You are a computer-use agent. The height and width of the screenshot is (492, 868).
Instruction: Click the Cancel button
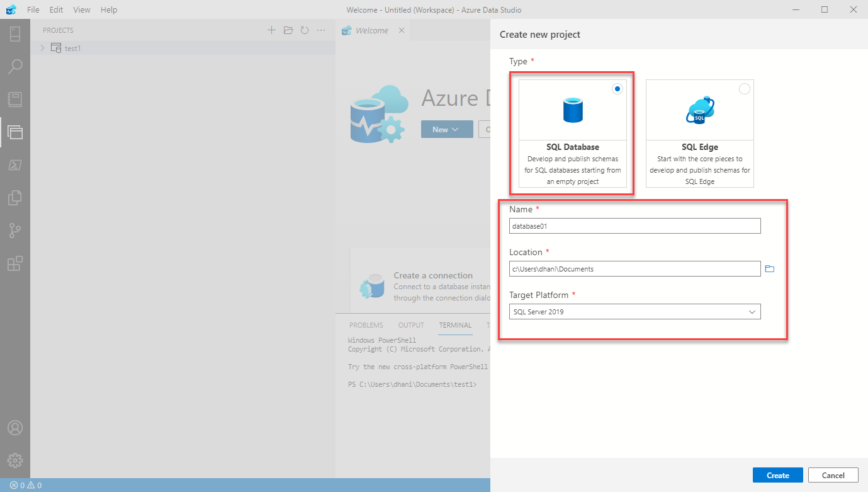pos(833,475)
